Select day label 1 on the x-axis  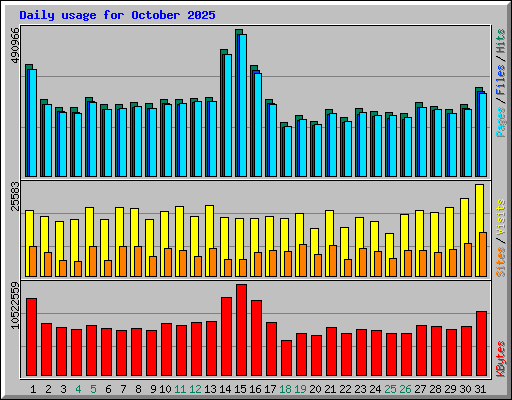33,389
